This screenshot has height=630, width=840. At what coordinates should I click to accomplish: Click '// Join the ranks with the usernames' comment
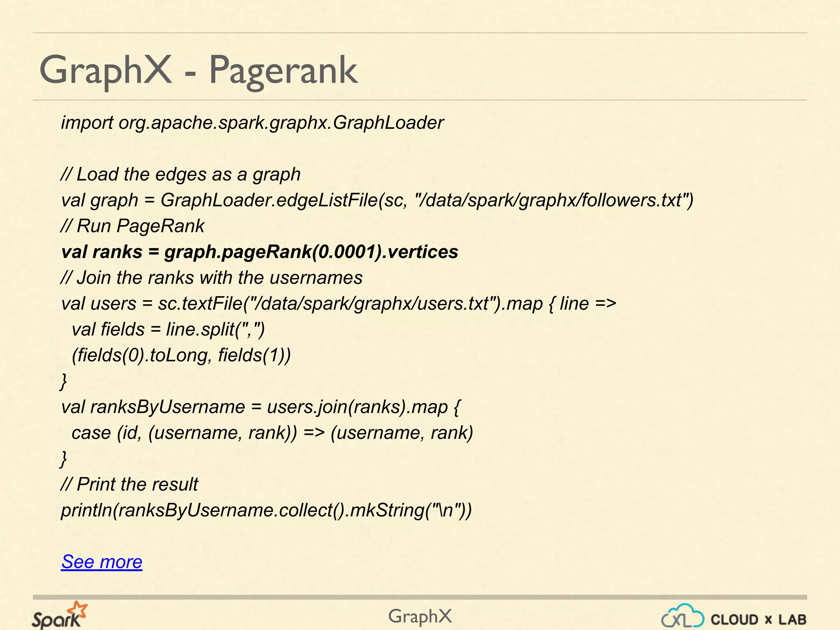(x=212, y=278)
